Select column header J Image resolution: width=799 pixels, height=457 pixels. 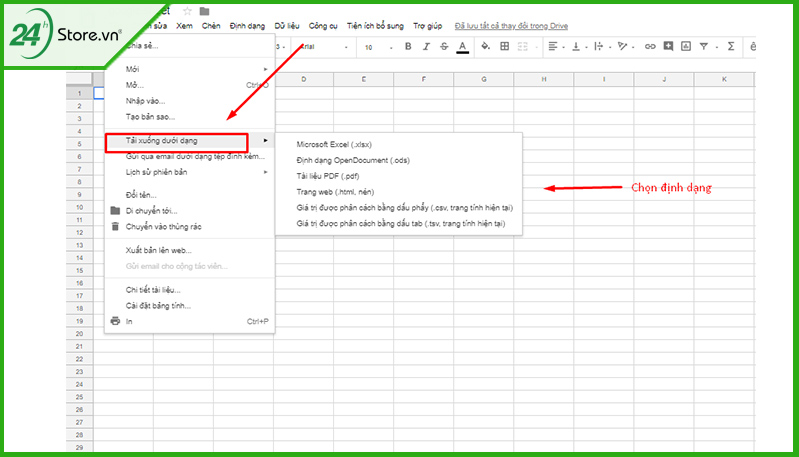tap(664, 79)
